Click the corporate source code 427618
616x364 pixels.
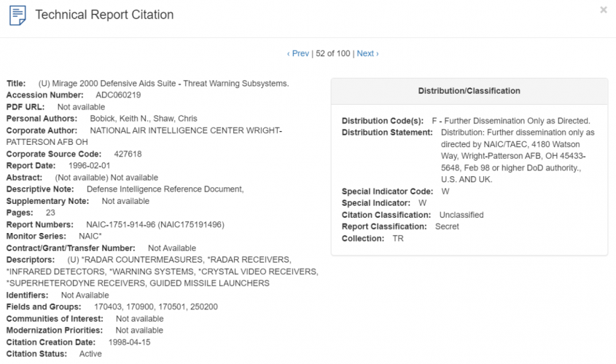pyautogui.click(x=128, y=154)
